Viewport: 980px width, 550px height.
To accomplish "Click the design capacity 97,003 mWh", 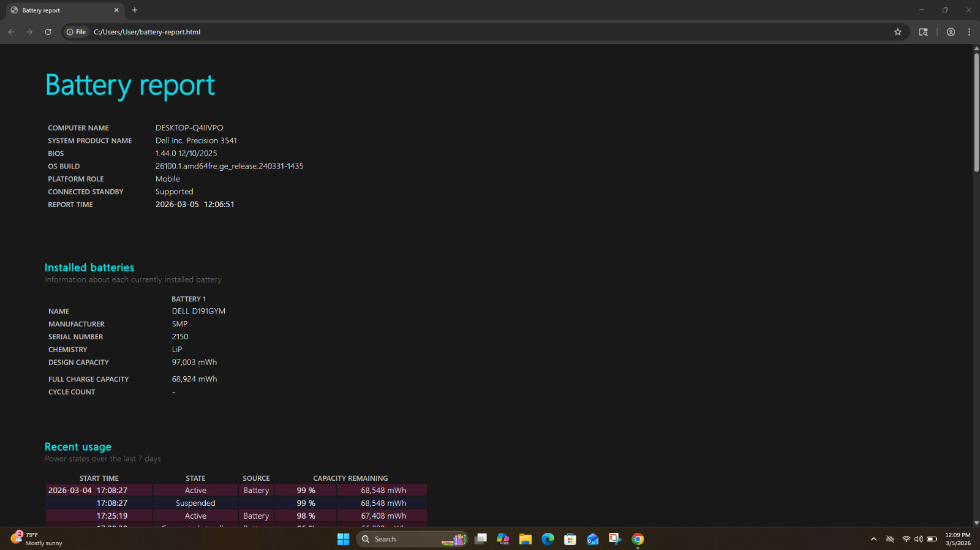I will click(194, 363).
